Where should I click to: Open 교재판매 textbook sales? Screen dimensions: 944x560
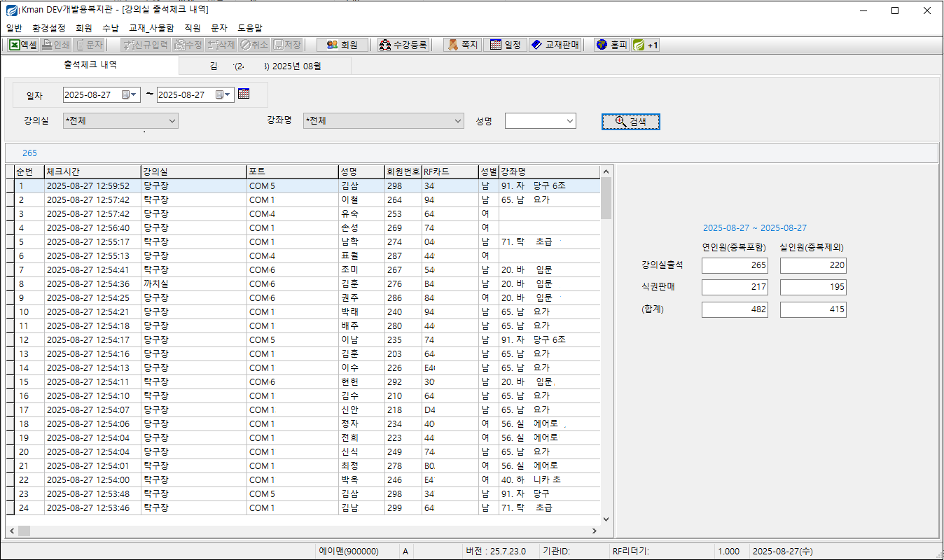click(x=555, y=45)
